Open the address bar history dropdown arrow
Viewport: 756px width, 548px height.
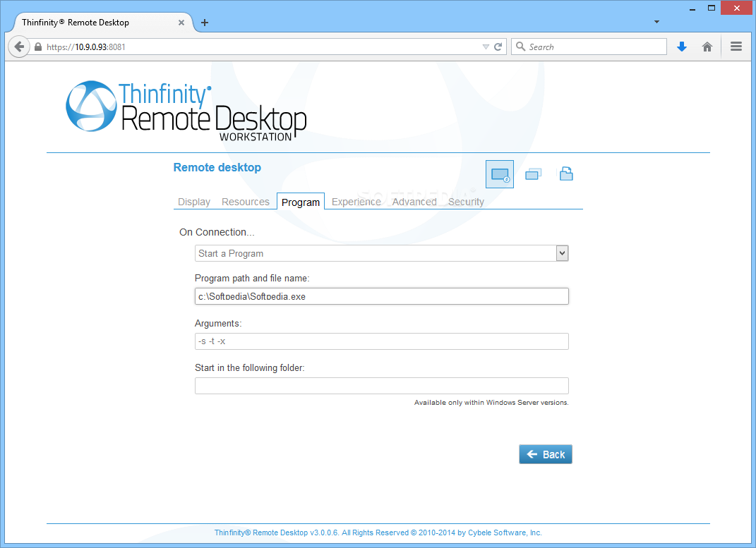pyautogui.click(x=486, y=47)
